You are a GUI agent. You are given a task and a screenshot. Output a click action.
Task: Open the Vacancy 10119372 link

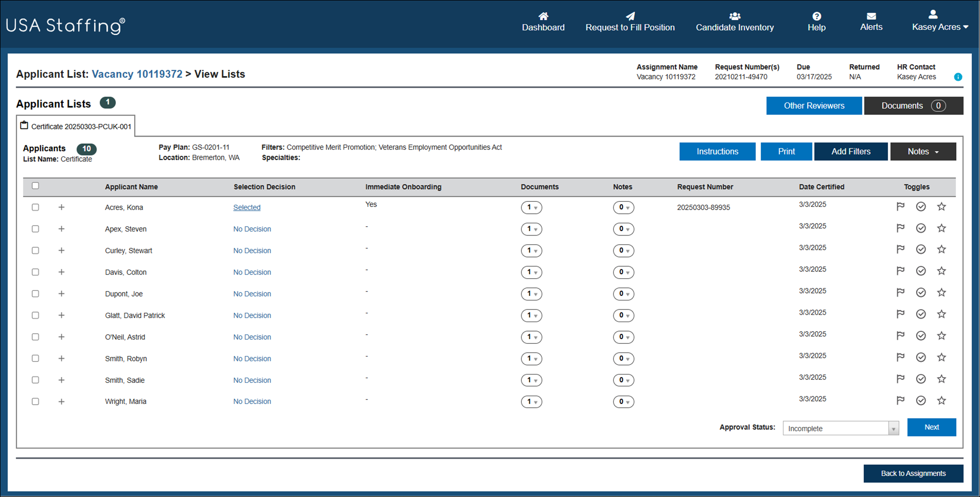point(137,74)
